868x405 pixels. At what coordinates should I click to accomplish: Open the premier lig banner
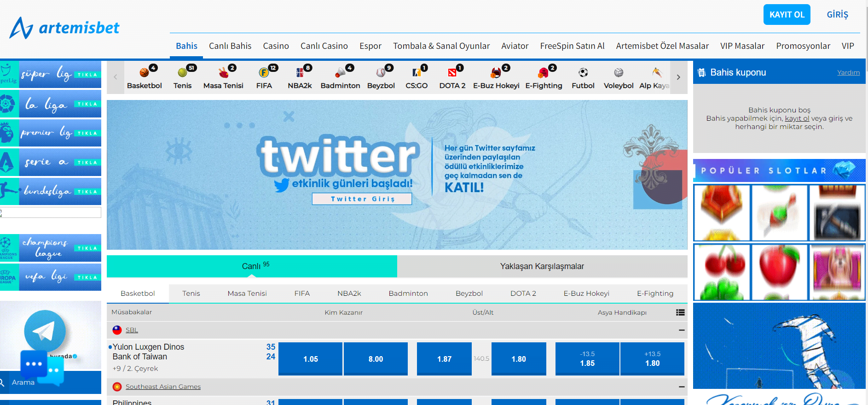point(51,133)
